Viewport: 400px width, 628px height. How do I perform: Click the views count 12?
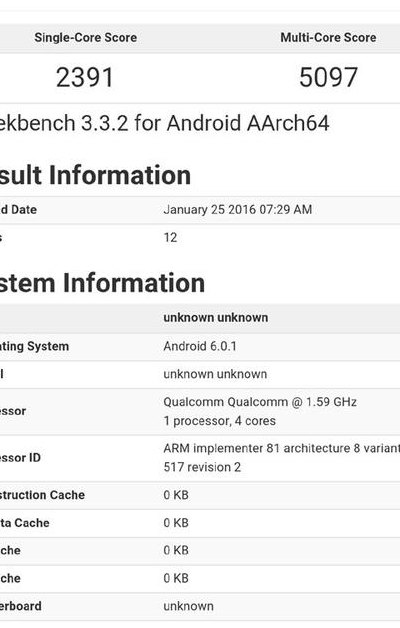pyautogui.click(x=170, y=238)
